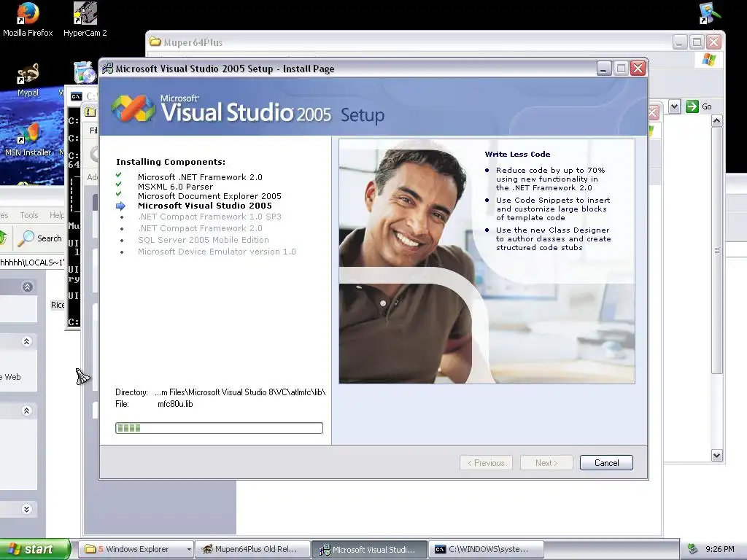The image size is (747, 560).
Task: Launch the Mypal desktop shortcut
Action: (x=28, y=80)
